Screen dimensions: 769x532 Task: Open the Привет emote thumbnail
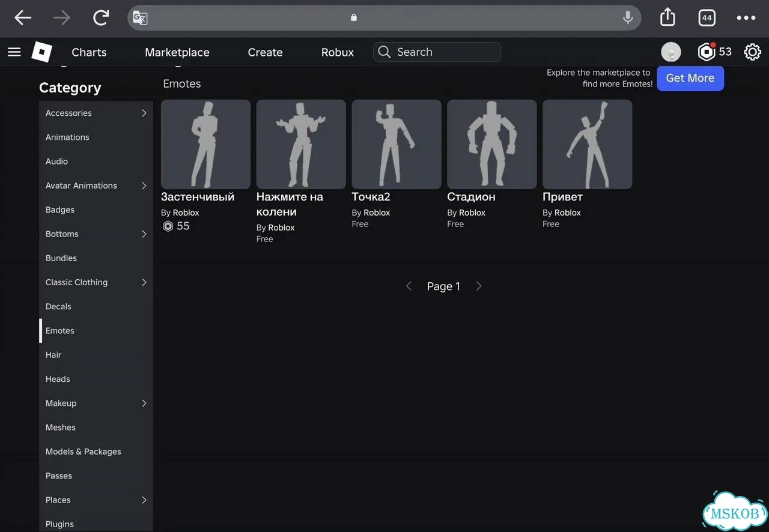tap(588, 144)
